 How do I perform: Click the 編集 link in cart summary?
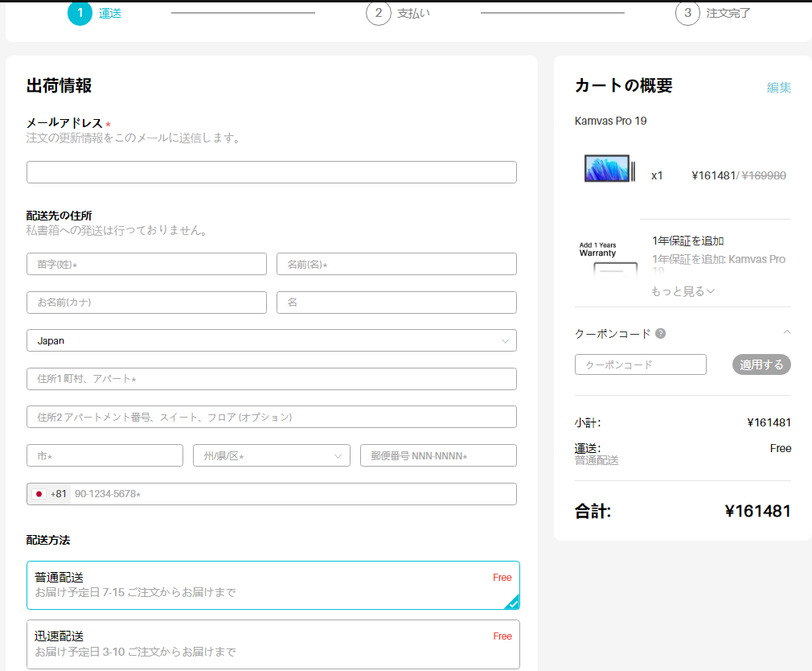tap(779, 88)
